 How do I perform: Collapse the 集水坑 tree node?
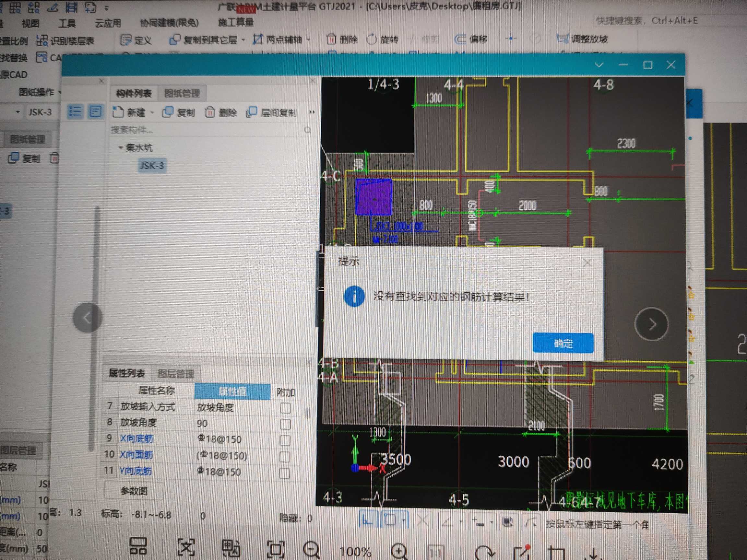click(x=121, y=147)
